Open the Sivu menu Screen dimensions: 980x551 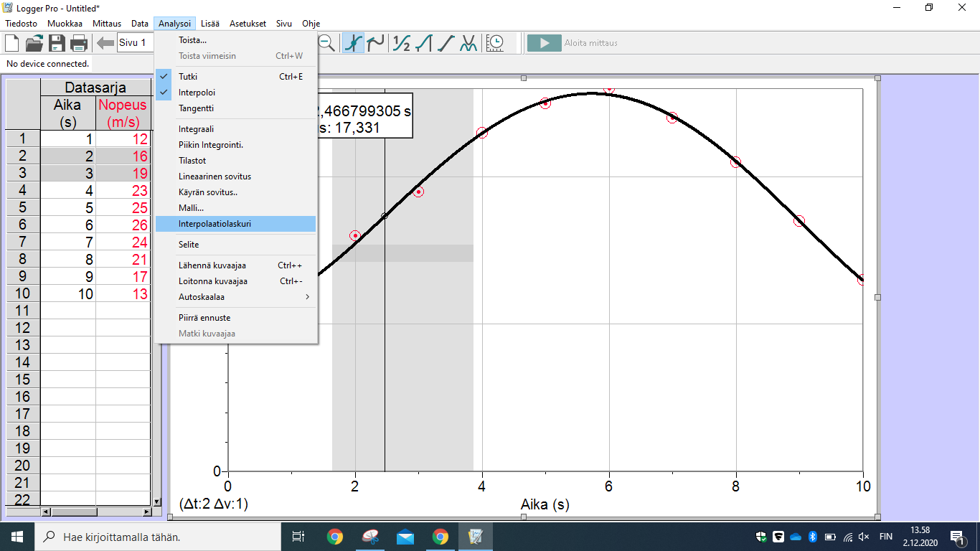(x=284, y=24)
